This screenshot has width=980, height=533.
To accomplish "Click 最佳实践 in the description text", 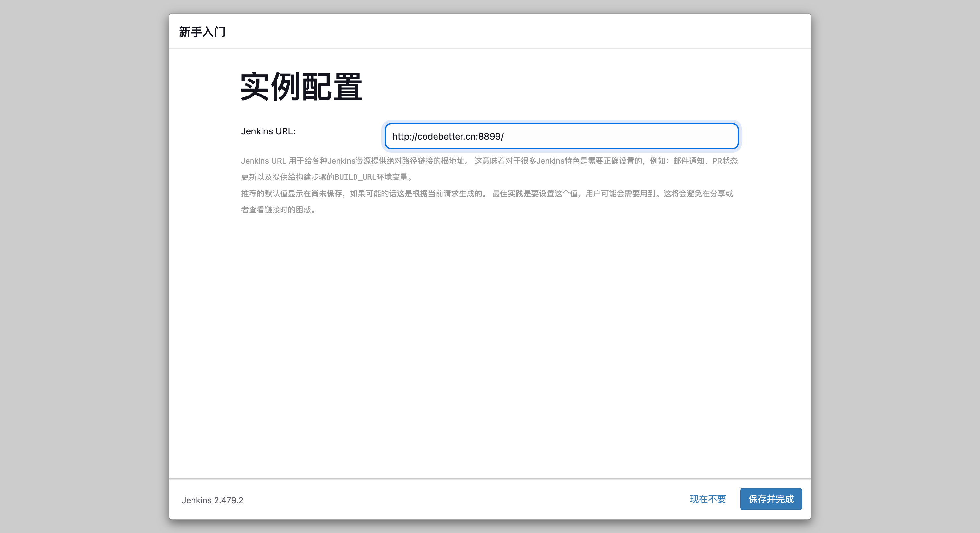I will (x=507, y=194).
